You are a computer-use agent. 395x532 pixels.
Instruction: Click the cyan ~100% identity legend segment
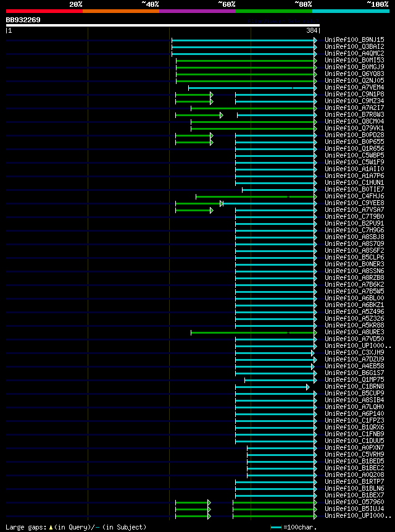351,11
